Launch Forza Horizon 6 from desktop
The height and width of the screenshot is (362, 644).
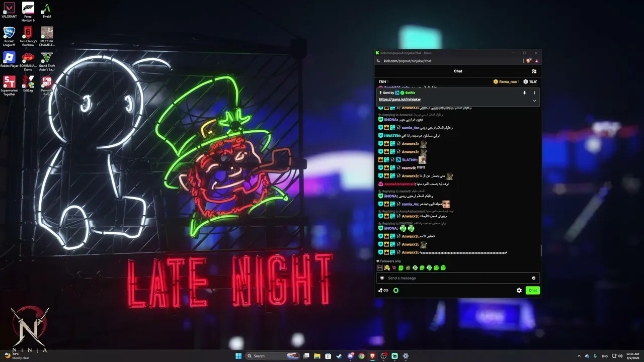click(x=28, y=12)
